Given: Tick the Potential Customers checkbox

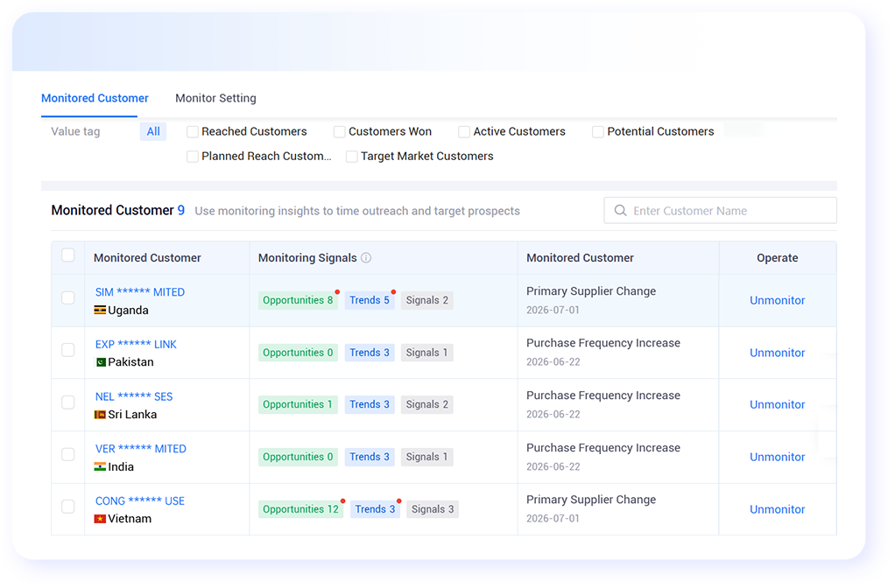Looking at the screenshot, I should [597, 132].
